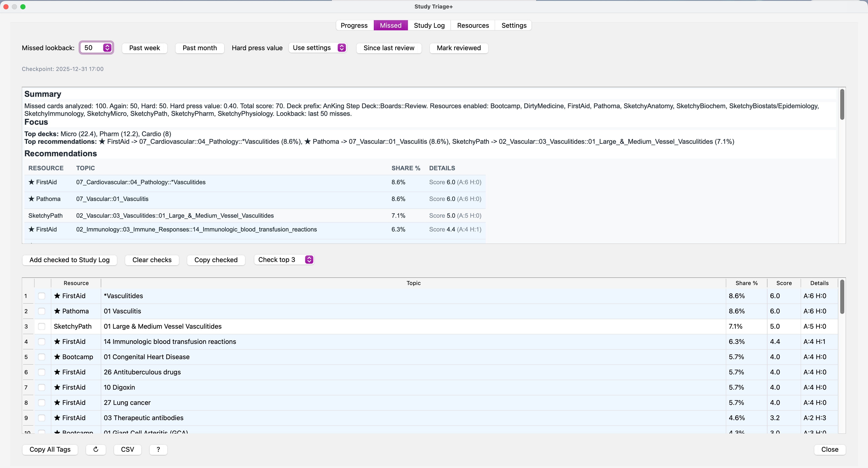Image resolution: width=868 pixels, height=468 pixels.
Task: Export results with the CSV button
Action: point(127,450)
